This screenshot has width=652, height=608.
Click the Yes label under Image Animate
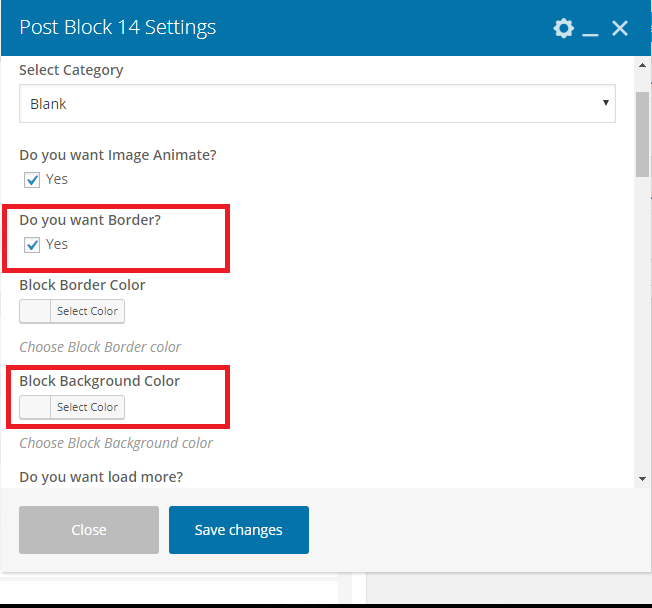tap(57, 180)
